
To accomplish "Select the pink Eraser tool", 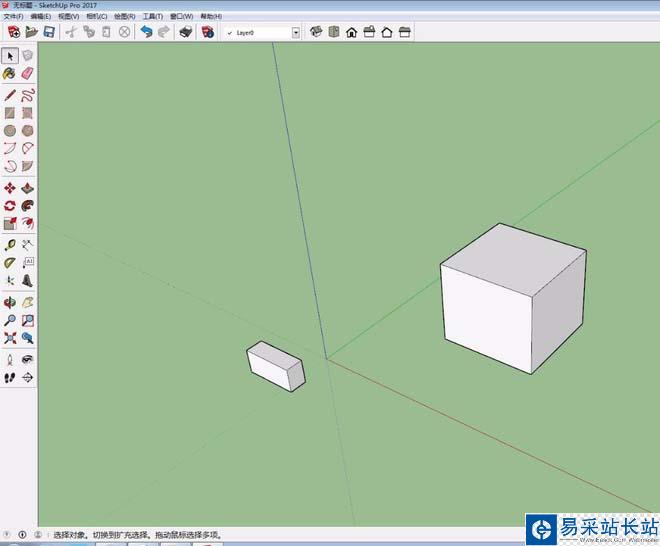I will (27, 74).
